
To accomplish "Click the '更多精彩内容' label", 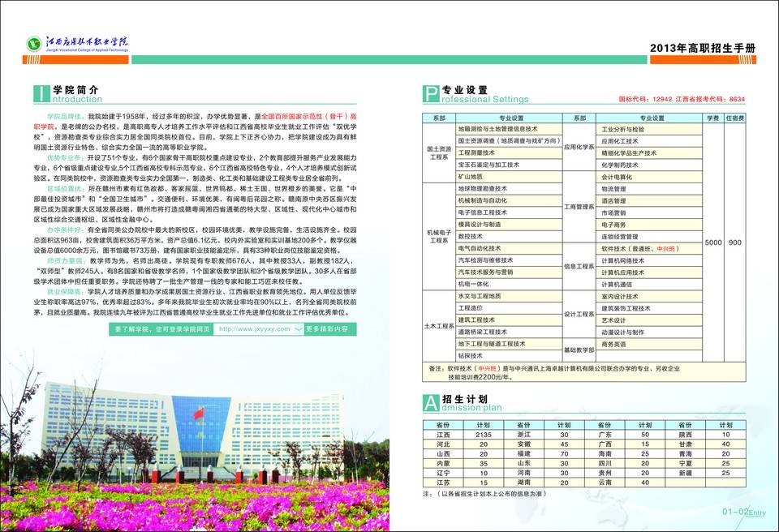I will click(327, 328).
